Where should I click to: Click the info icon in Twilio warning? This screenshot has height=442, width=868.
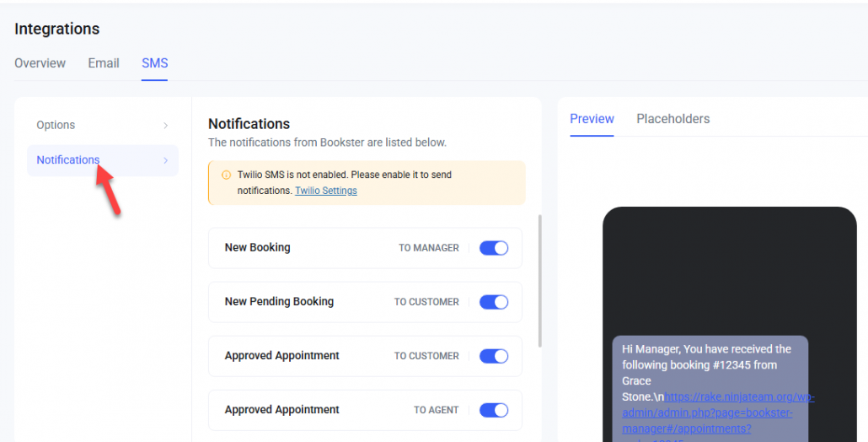click(226, 175)
